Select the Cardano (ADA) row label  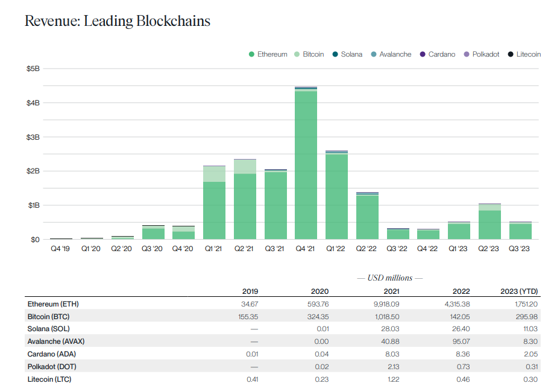pos(52,354)
